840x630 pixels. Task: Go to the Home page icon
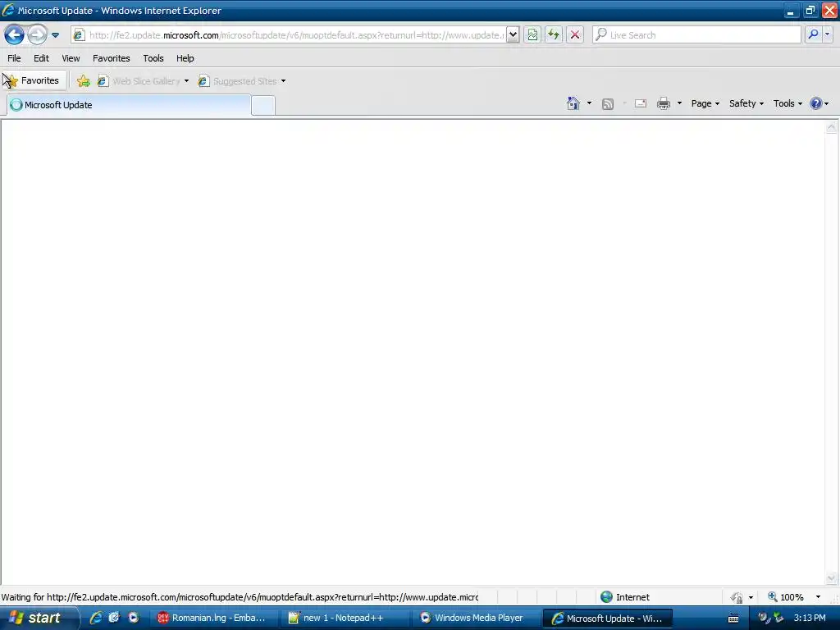573,103
